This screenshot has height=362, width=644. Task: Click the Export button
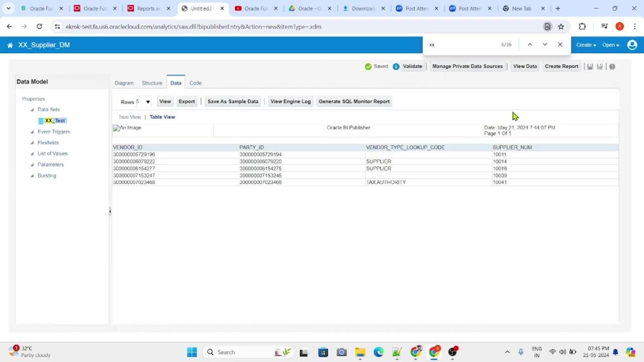(x=187, y=102)
